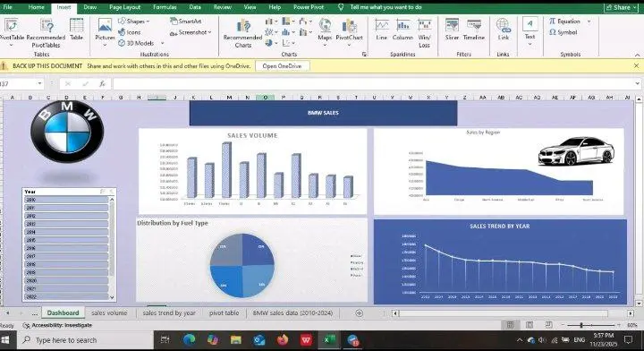
Task: Insert a Timeline filter
Action: click(474, 30)
